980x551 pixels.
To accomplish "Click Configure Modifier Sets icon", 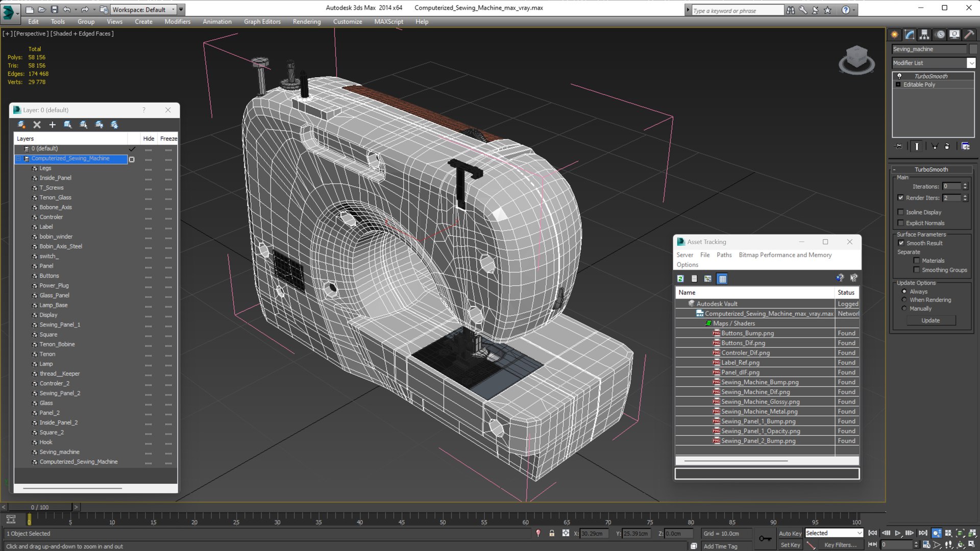I will (x=966, y=146).
